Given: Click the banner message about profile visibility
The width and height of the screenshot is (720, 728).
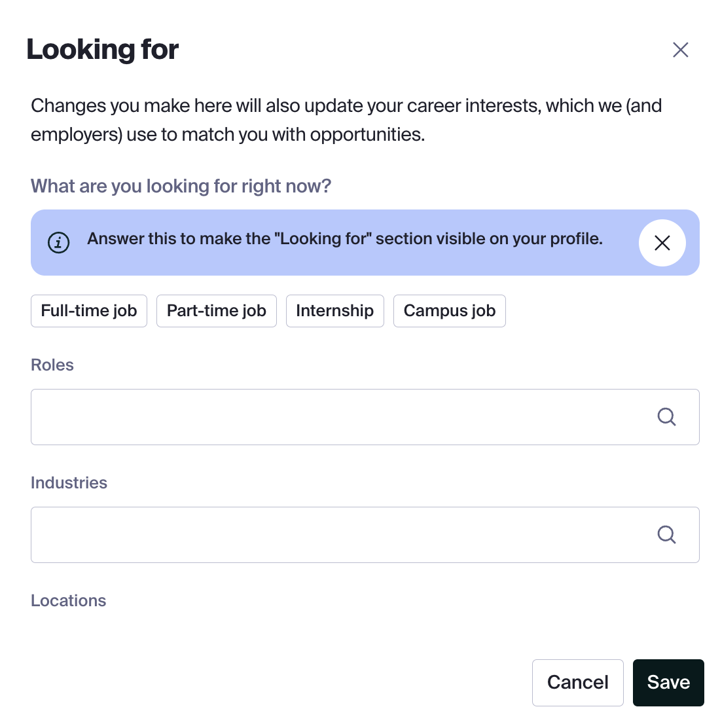Looking at the screenshot, I should pos(345,239).
